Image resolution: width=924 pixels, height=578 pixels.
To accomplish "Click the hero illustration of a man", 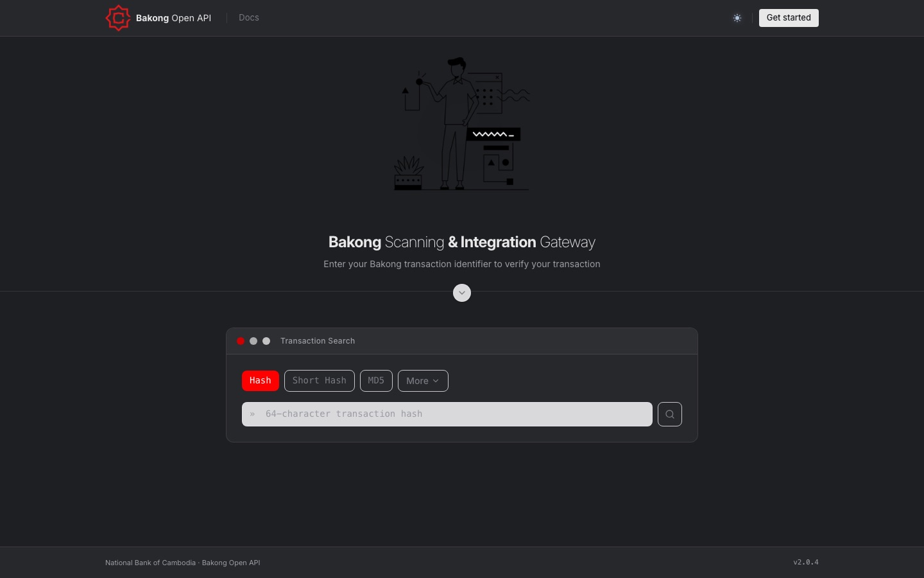I will click(462, 124).
